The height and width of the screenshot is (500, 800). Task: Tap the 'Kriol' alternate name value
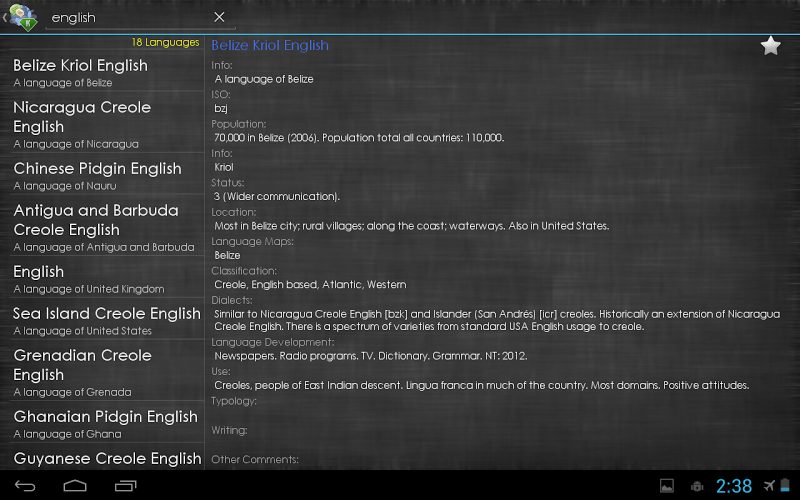(223, 167)
